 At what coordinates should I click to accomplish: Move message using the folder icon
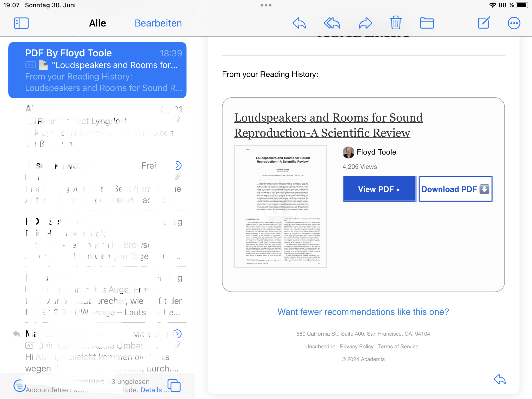(427, 23)
